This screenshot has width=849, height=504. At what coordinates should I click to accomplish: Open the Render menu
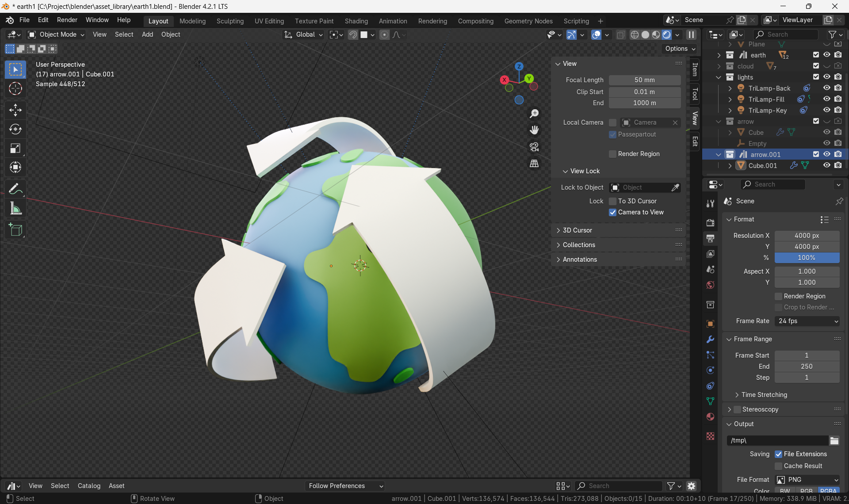[x=67, y=20]
